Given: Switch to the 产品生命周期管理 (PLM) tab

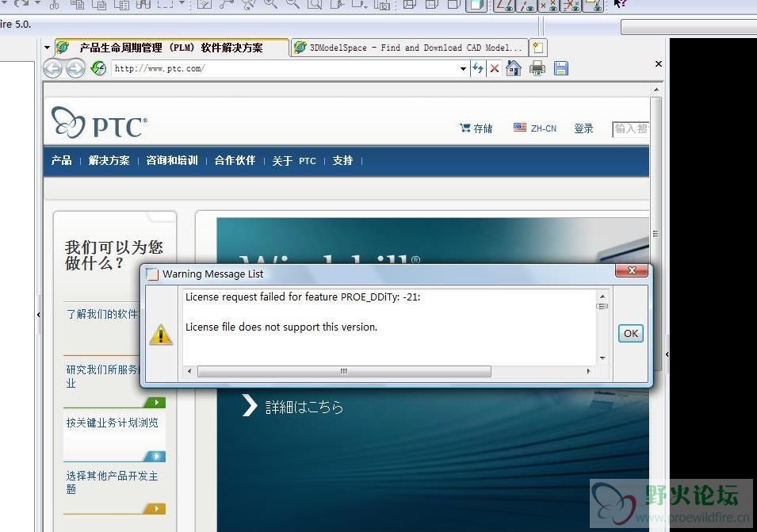Looking at the screenshot, I should pyautogui.click(x=171, y=48).
